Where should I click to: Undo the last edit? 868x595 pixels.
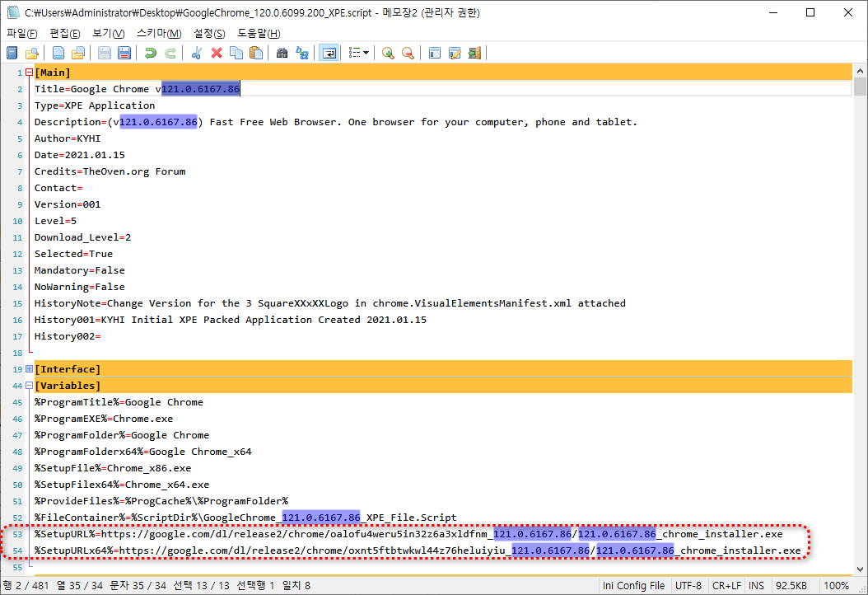pos(150,54)
